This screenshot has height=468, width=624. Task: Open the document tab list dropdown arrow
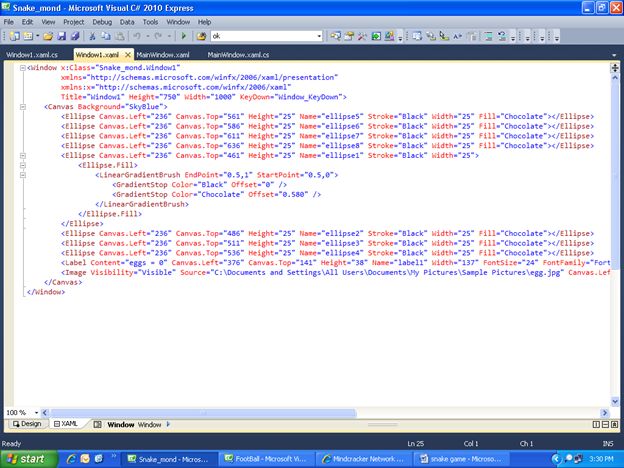[614, 55]
